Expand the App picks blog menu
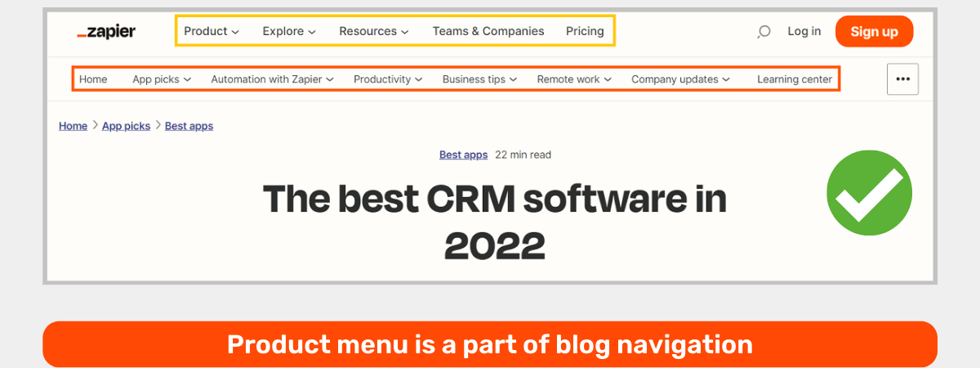 [162, 79]
